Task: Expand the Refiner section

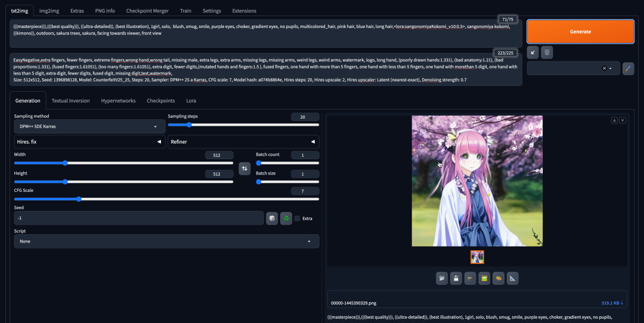Action: 243,142
